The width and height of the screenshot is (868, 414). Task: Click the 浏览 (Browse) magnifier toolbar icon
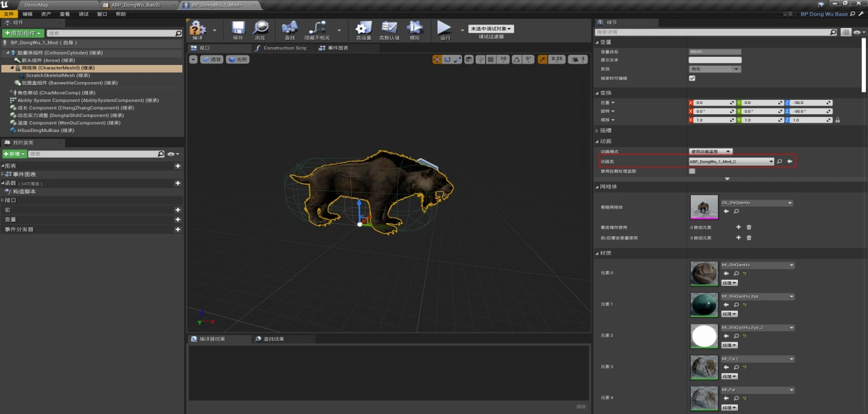pyautogui.click(x=260, y=28)
